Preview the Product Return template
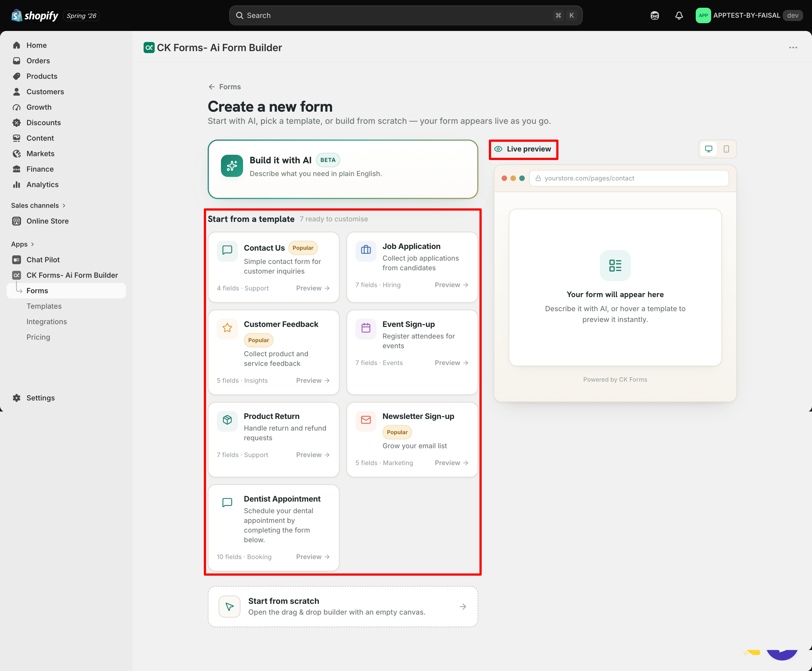The height and width of the screenshot is (671, 812). tap(313, 455)
